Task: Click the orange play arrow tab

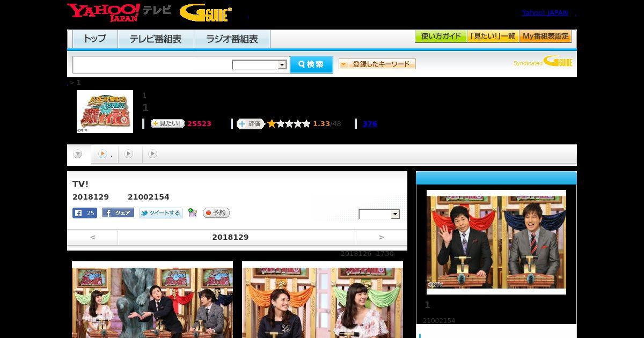Action: point(103,154)
